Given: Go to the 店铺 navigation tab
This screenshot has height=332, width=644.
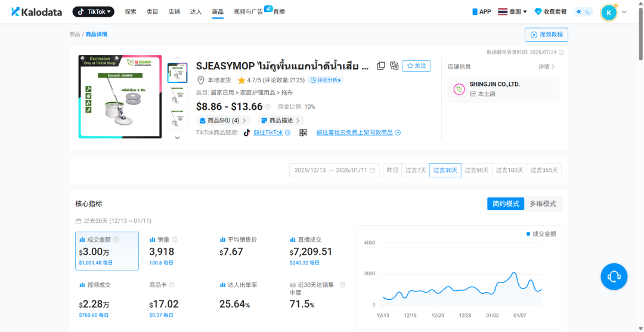Looking at the screenshot, I should click(174, 12).
